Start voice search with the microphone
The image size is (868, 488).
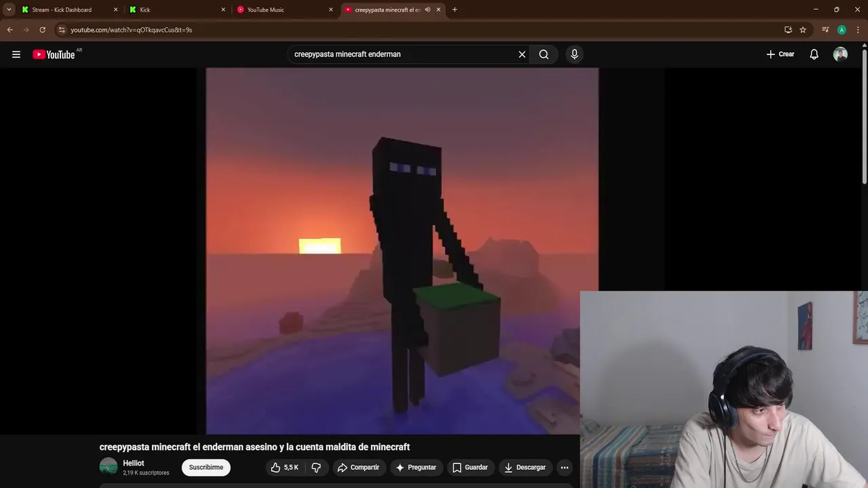pyautogui.click(x=574, y=54)
